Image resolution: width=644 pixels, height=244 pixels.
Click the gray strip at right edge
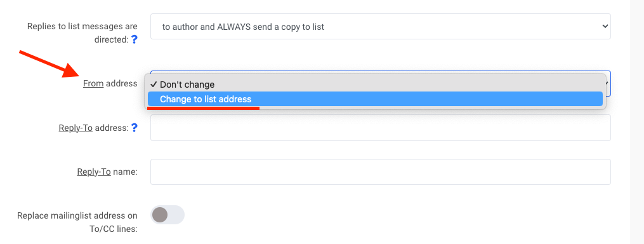[x=636, y=122]
